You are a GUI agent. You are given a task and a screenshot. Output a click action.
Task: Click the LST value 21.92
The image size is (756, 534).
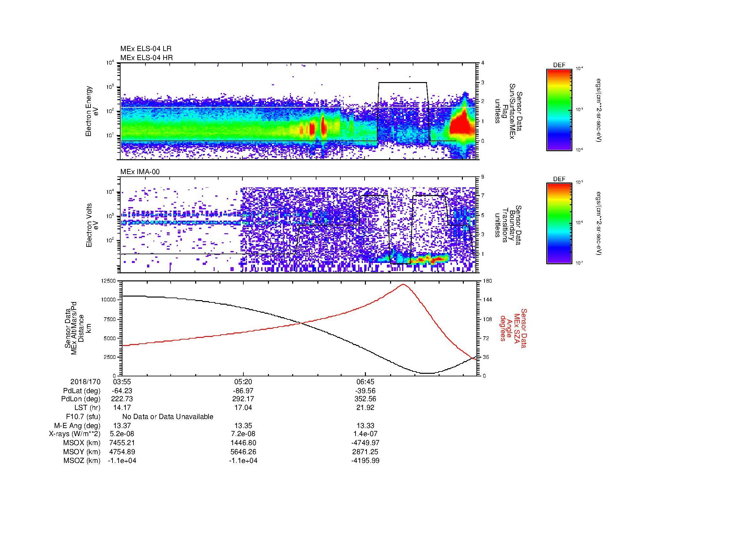365,408
